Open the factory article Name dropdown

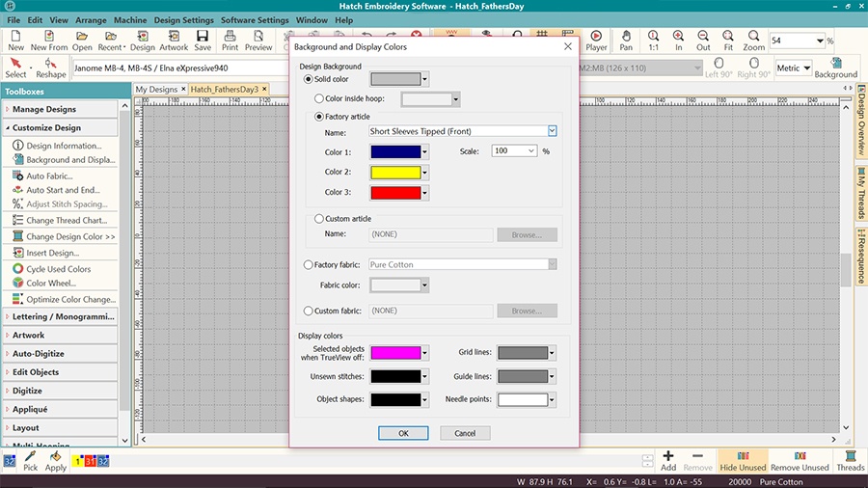coord(553,131)
